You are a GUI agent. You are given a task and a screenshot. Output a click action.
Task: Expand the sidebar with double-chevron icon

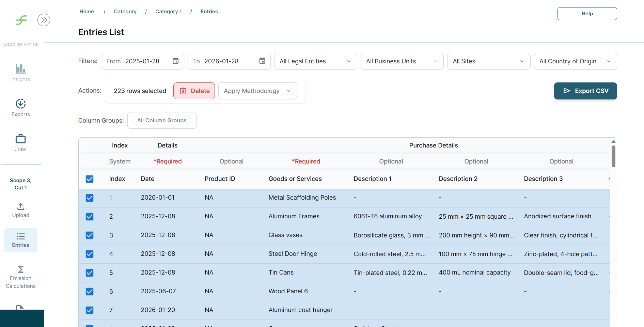point(44,20)
